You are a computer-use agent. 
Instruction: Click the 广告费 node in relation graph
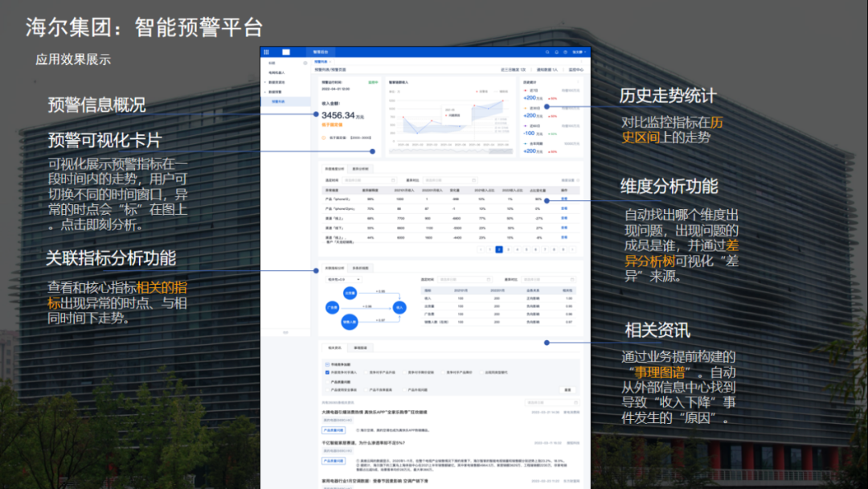332,307
